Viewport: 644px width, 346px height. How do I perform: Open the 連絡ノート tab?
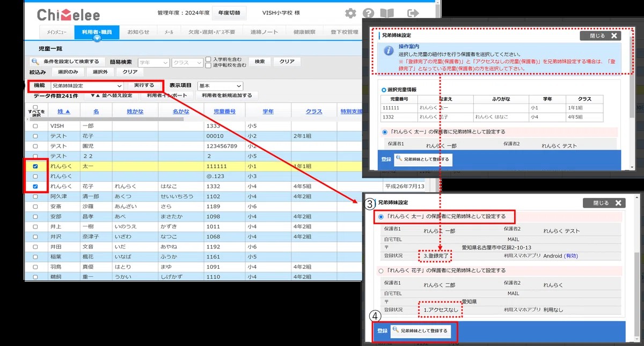coord(264,32)
